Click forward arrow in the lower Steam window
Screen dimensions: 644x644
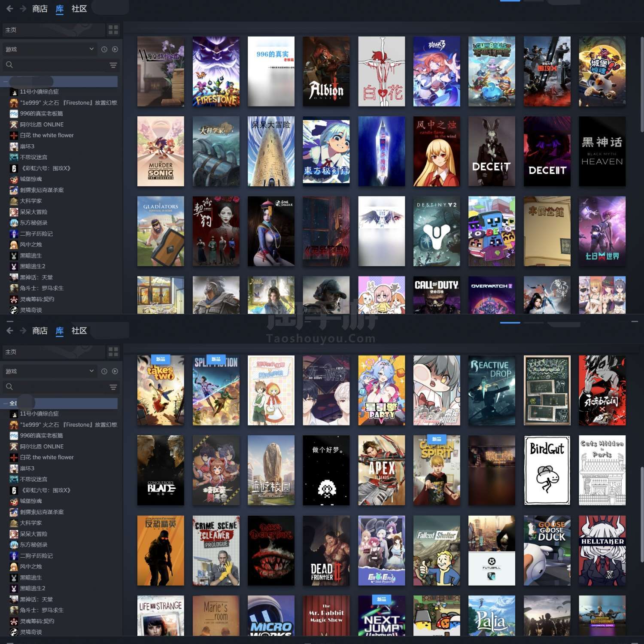point(23,331)
